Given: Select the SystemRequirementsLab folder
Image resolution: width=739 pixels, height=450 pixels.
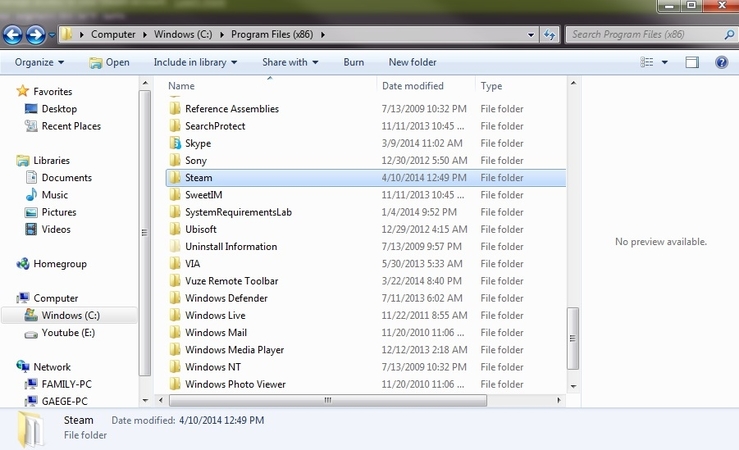Looking at the screenshot, I should tap(238, 212).
